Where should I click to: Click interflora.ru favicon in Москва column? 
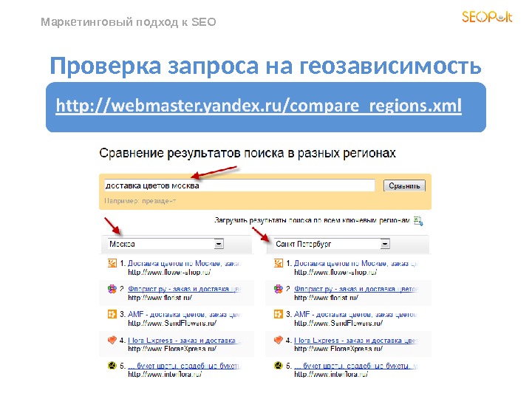coord(112,366)
